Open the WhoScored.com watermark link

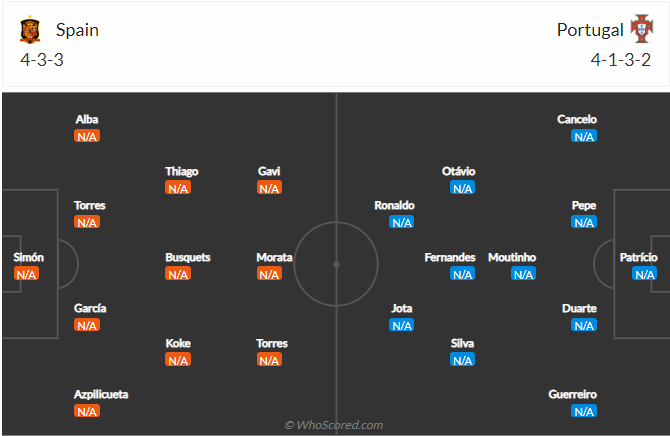pyautogui.click(x=334, y=425)
